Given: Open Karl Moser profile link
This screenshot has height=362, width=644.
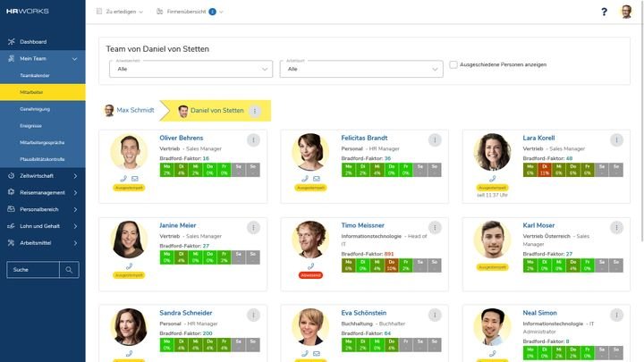Looking at the screenshot, I should point(538,225).
